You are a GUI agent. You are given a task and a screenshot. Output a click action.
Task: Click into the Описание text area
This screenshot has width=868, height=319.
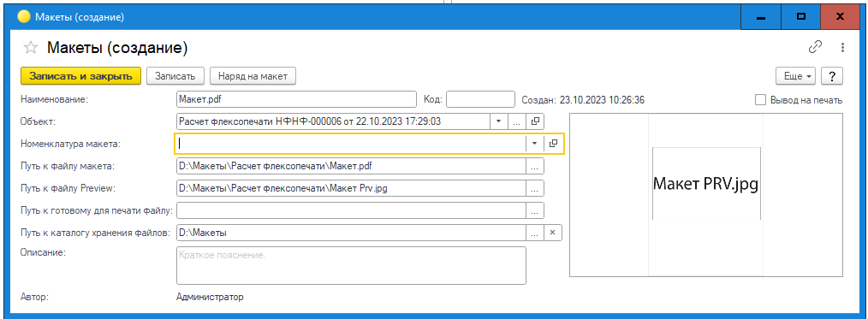click(x=351, y=265)
